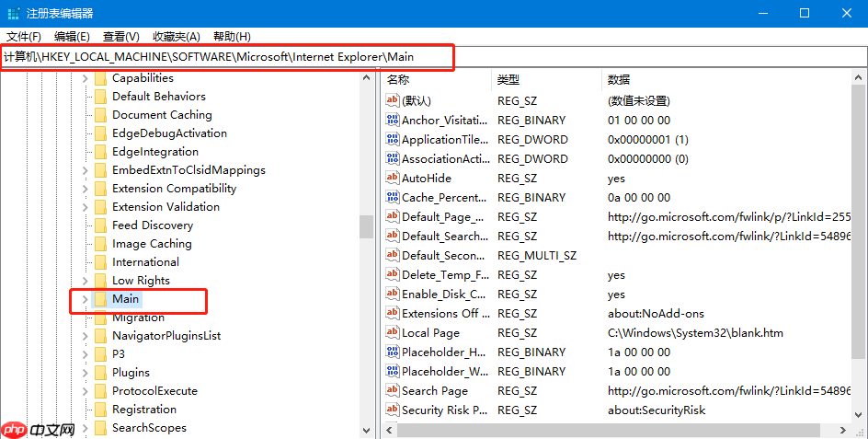The height and width of the screenshot is (439, 868).
Task: Click the string icon of Default_Page_...
Action: [x=393, y=216]
